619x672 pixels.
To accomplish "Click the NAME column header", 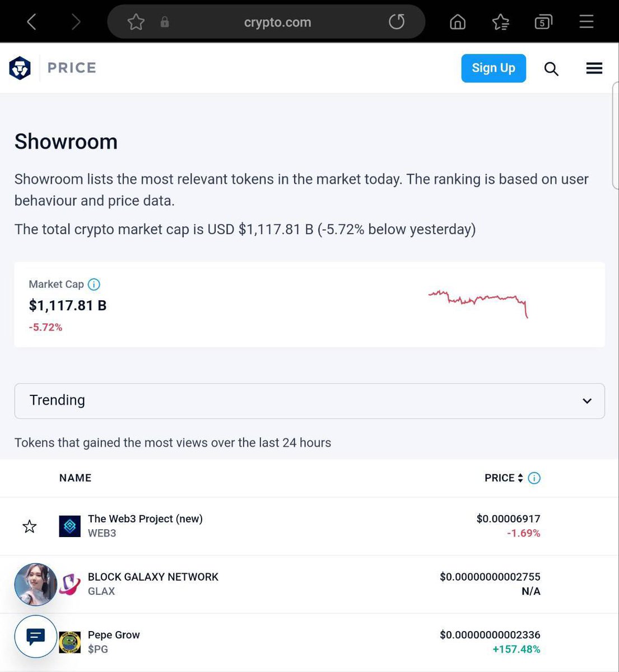I will click(x=75, y=478).
